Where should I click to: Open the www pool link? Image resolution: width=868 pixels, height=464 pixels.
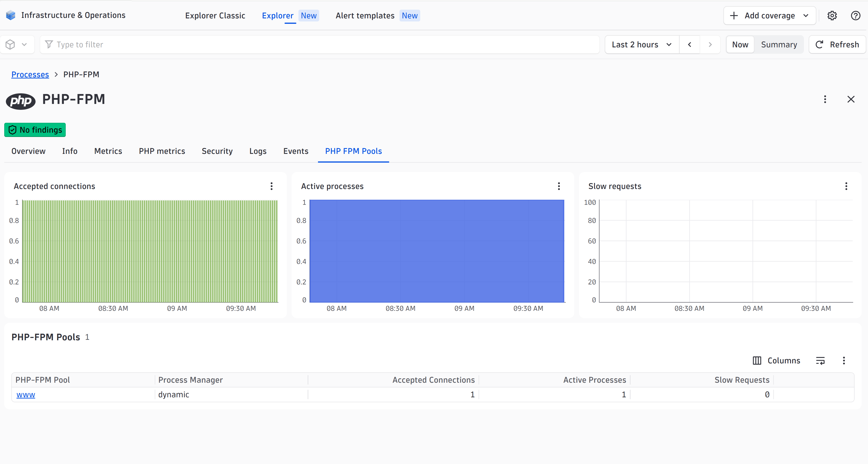[x=26, y=394]
